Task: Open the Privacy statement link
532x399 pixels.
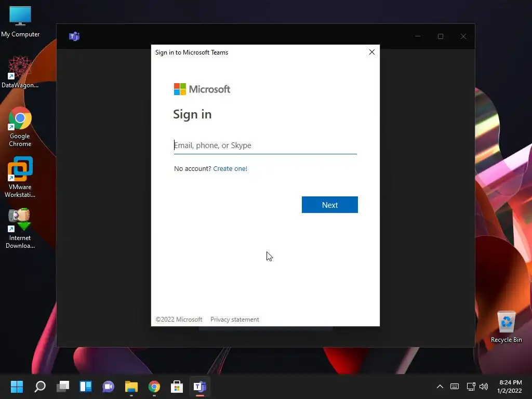Action: coord(234,320)
